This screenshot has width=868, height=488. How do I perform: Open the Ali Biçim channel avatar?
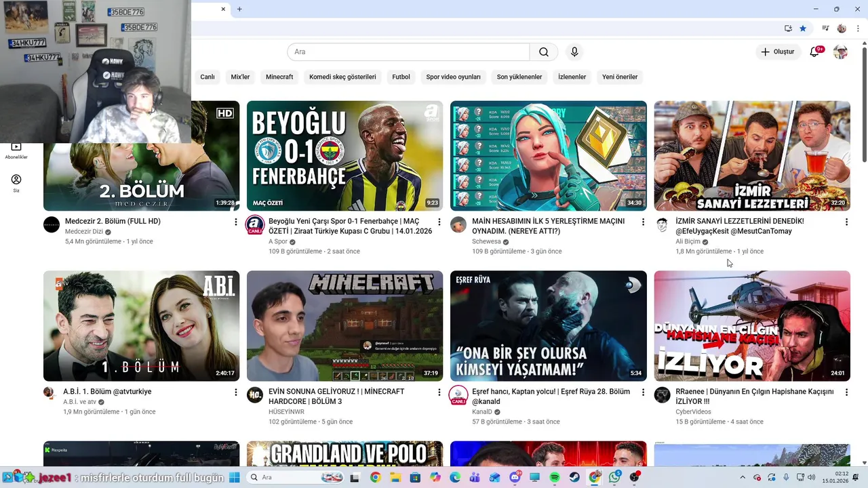[662, 225]
